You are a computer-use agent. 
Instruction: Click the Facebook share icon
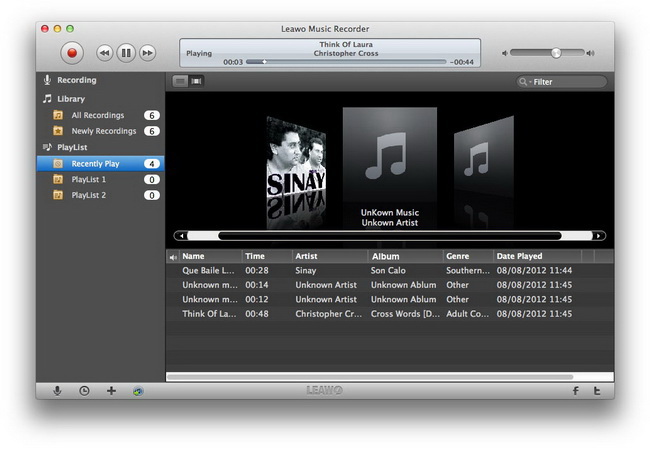click(x=575, y=390)
